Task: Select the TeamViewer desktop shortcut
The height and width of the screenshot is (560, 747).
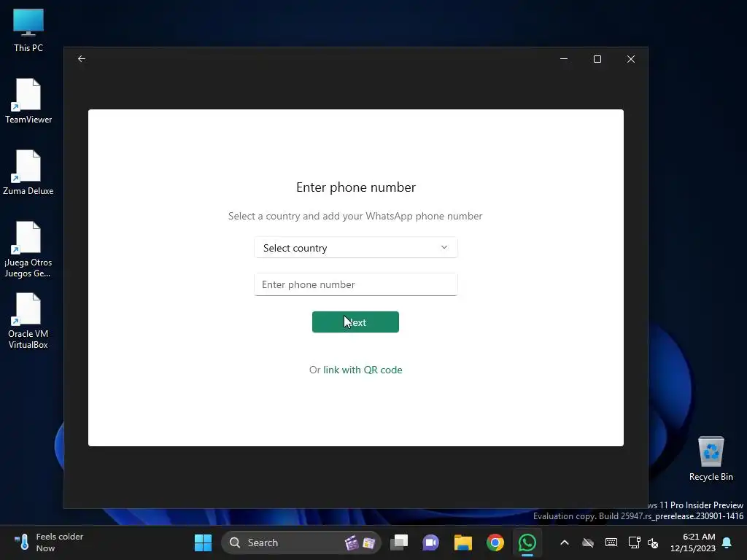Action: tap(28, 101)
